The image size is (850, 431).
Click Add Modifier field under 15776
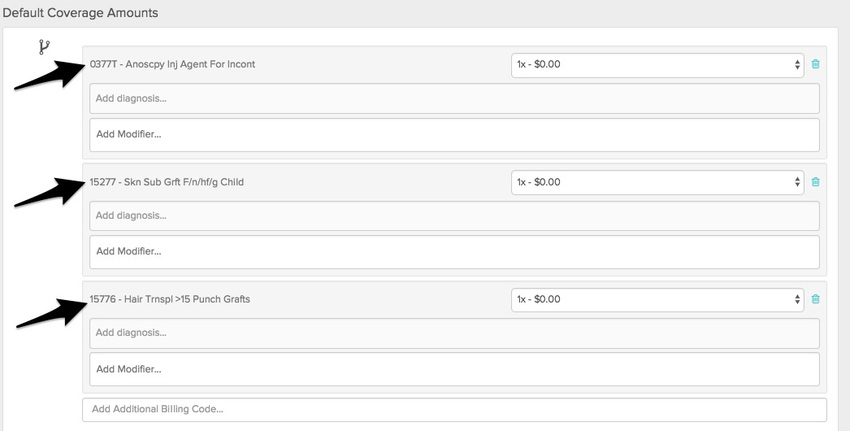(x=454, y=369)
